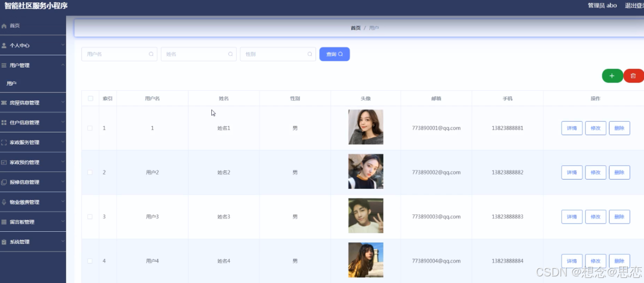This screenshot has height=283, width=644.
Task: Expand the 系统管理 chevron
Action: [x=63, y=241]
